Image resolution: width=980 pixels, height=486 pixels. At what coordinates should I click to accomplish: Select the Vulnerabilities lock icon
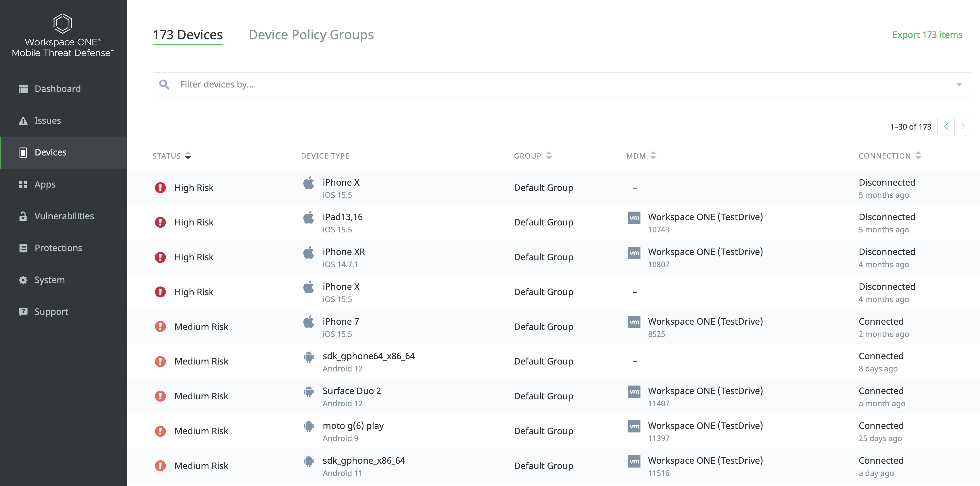[x=23, y=216]
